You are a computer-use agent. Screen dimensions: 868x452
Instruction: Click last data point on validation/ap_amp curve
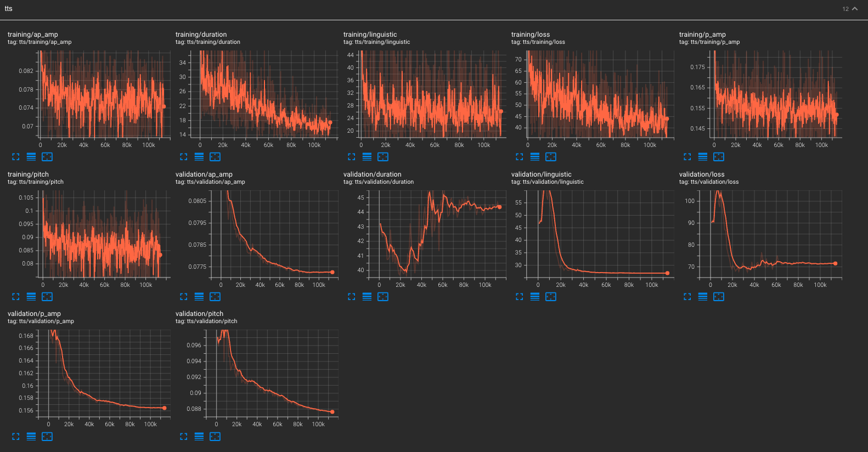[x=332, y=272]
